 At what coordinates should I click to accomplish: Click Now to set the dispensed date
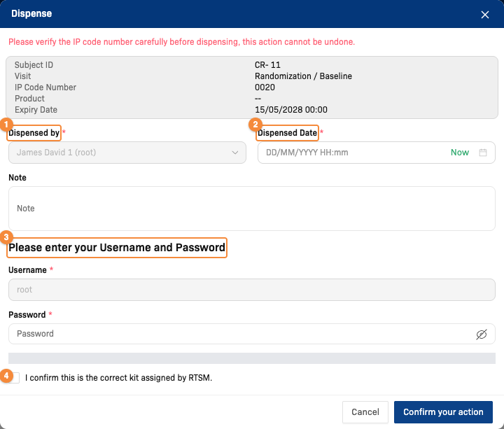[460, 153]
